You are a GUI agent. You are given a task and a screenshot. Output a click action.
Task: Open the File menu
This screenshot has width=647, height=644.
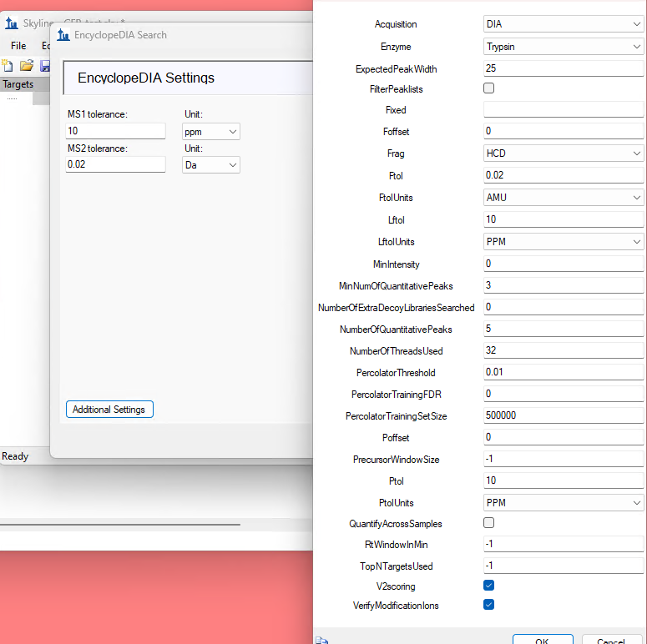pos(18,46)
